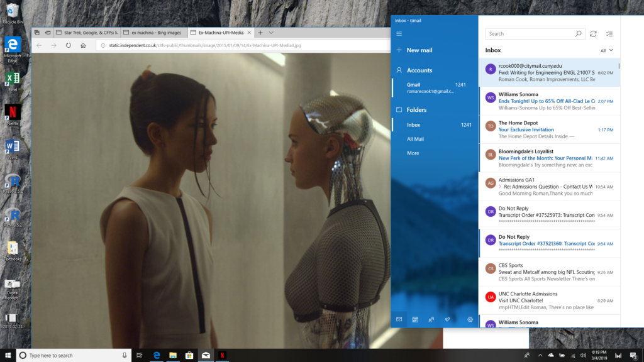This screenshot has height=362, width=644.
Task: Click the Edge address bar URL
Action: coord(204,45)
